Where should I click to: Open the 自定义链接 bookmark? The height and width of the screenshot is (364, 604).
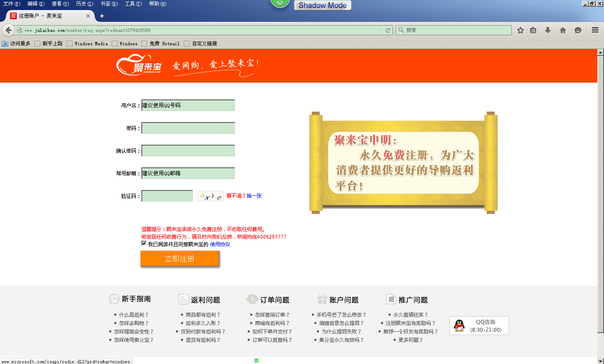point(200,44)
